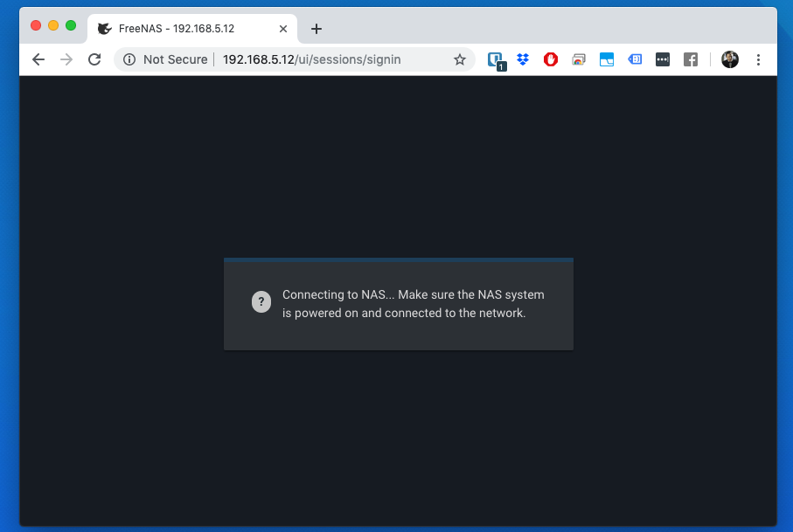Viewport: 793px width, 532px height.
Task: Click the yellow minimize window button
Action: pos(53,25)
